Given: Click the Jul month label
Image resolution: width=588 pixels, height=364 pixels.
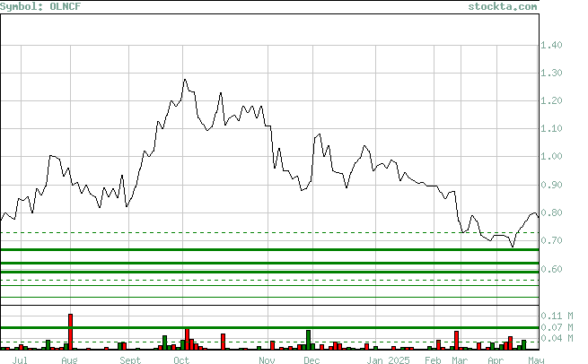Looking at the screenshot, I should click(x=20, y=360).
